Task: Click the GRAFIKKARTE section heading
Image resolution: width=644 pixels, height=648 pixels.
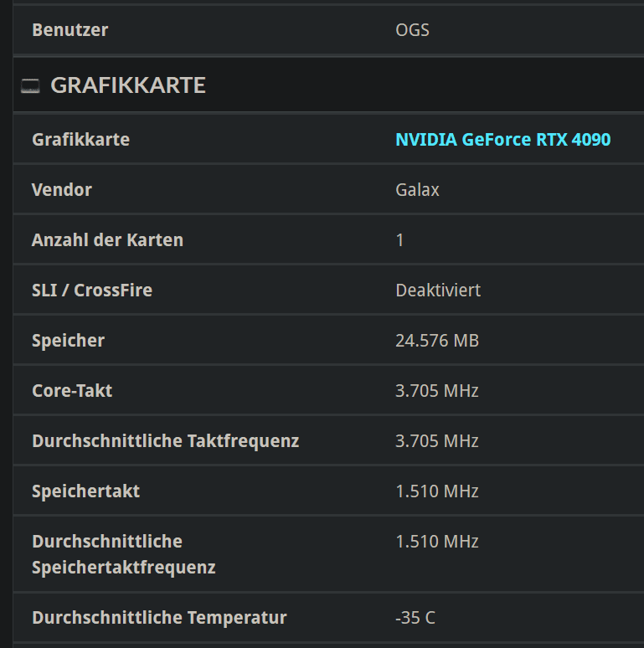Action: [x=128, y=85]
